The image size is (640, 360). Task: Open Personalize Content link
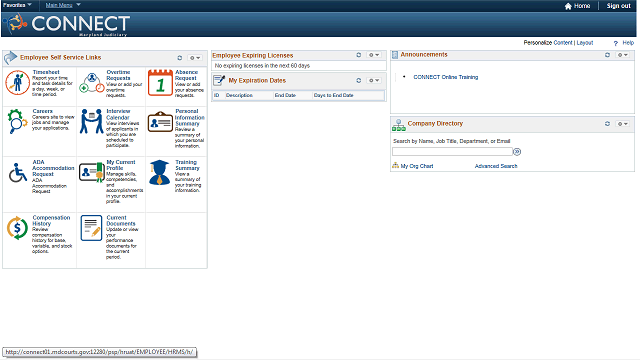click(x=563, y=43)
